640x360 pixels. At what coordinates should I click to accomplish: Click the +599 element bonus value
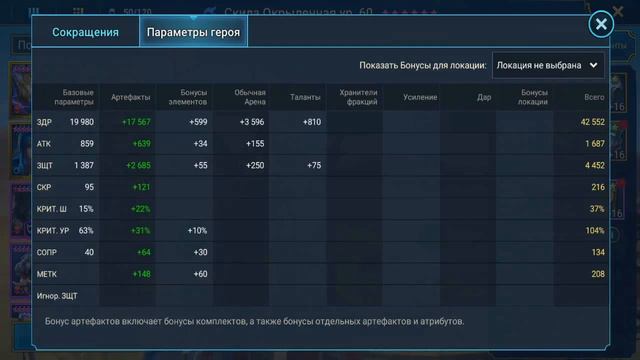coord(198,122)
